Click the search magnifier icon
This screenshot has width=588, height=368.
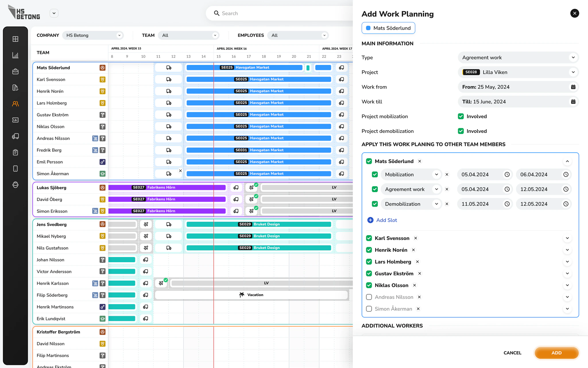pyautogui.click(x=216, y=13)
